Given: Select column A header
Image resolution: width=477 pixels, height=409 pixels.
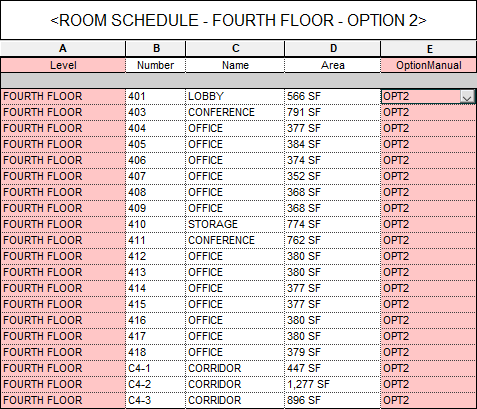Looking at the screenshot, I should (x=63, y=49).
